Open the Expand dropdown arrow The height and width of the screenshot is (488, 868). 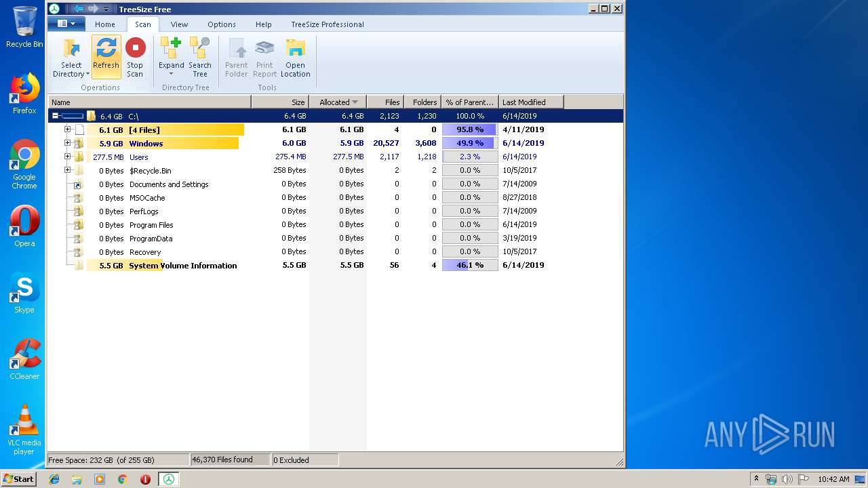pyautogui.click(x=171, y=74)
